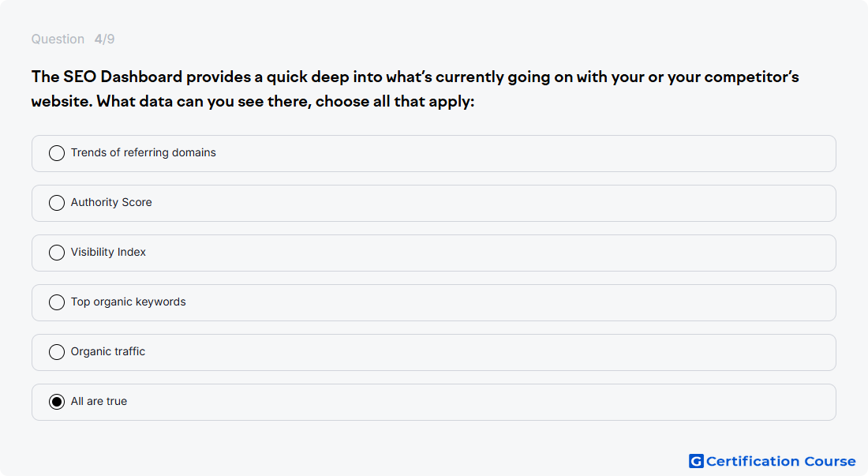Click empty area of Top organic keywords box
The image size is (868, 476).
498,303
